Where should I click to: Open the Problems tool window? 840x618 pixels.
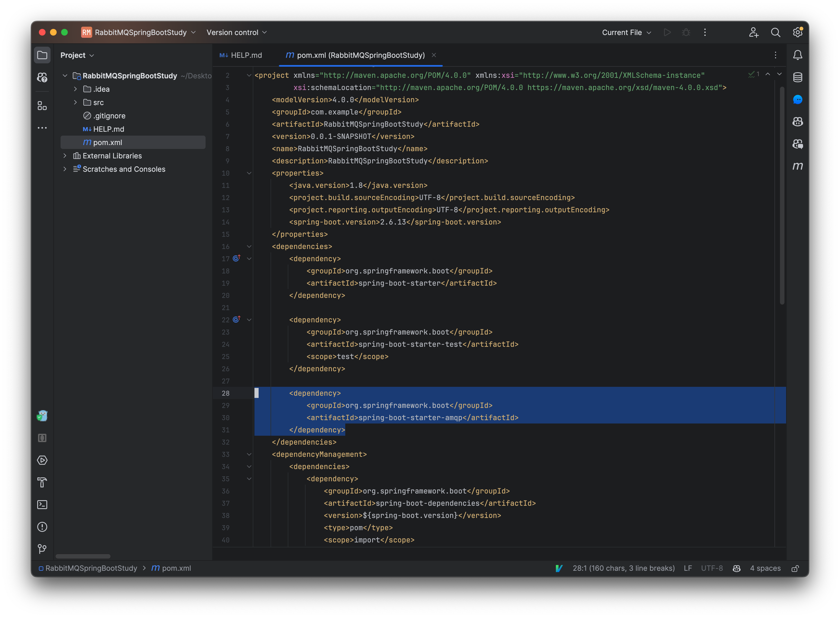coord(42,527)
